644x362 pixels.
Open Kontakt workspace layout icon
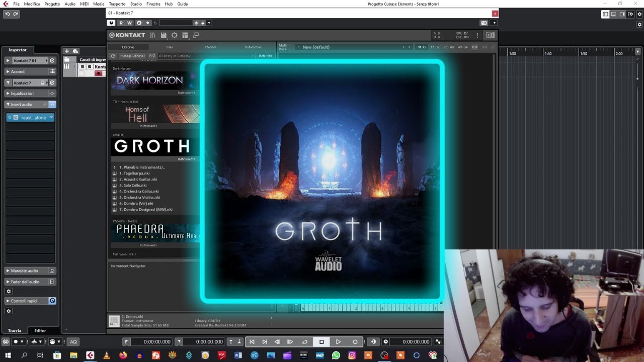tap(185, 35)
